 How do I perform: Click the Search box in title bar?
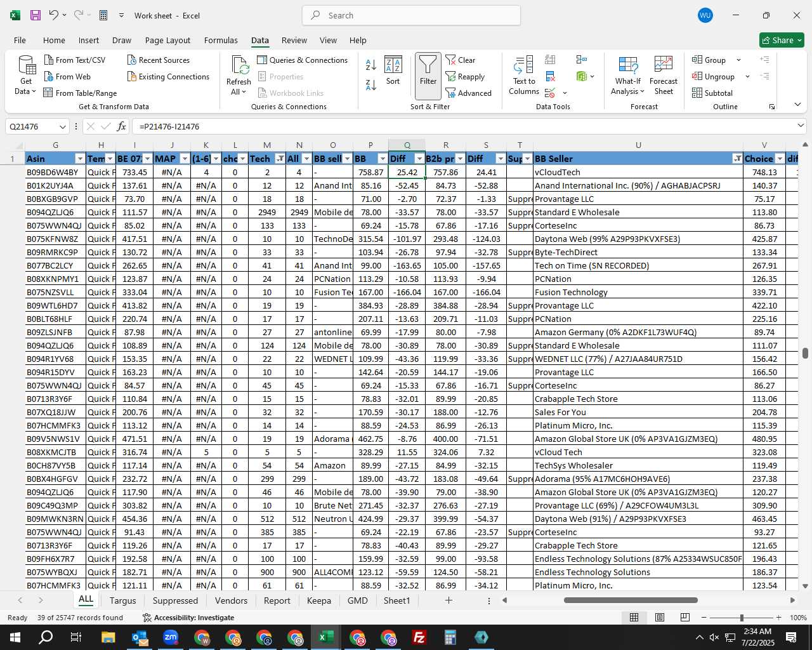point(411,15)
